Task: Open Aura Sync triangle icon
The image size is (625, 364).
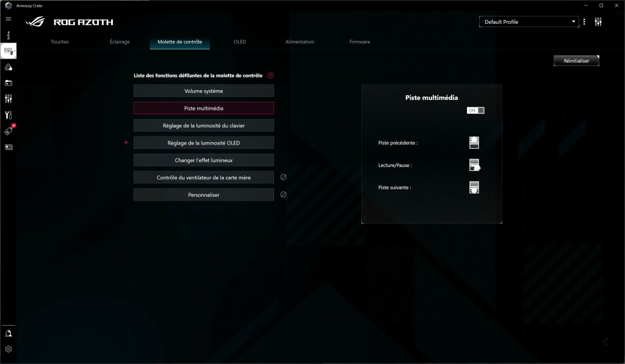Action: (x=9, y=67)
